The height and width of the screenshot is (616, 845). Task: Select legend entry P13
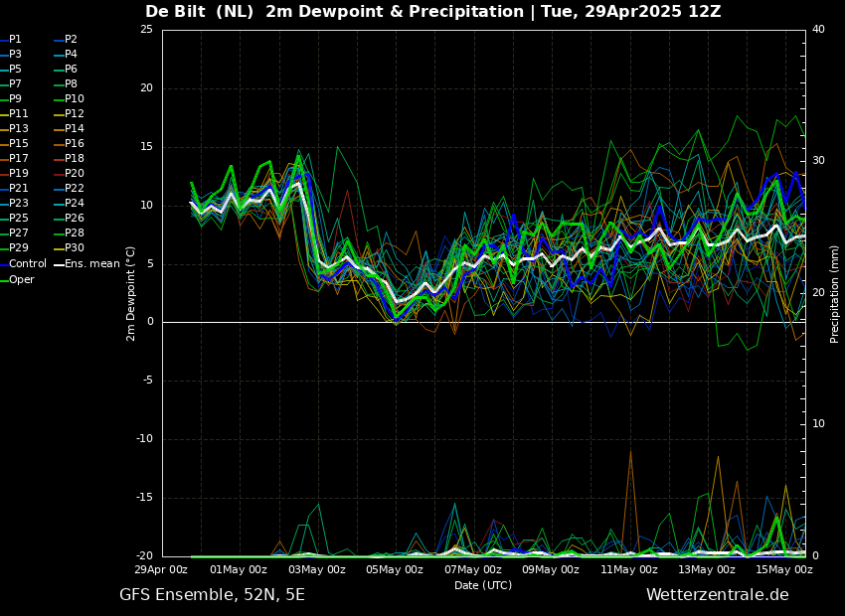point(14,129)
